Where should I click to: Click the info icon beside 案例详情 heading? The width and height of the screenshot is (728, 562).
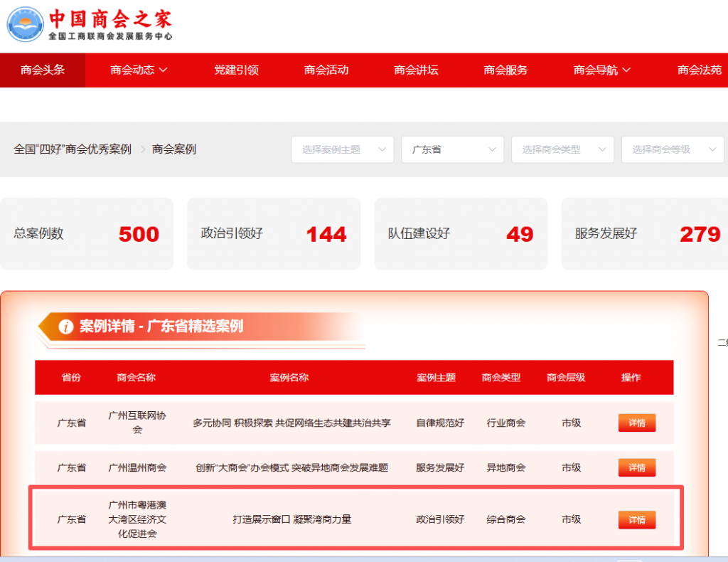(x=66, y=327)
